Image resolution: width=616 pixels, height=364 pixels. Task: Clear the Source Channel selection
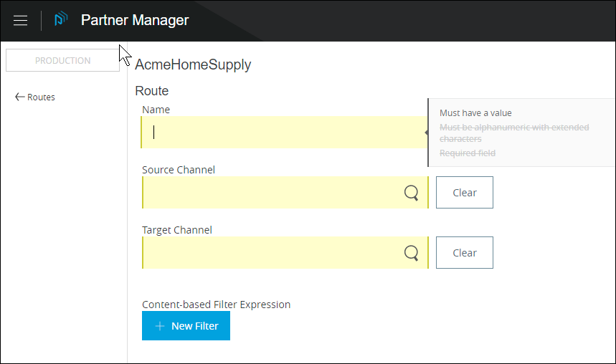(464, 193)
